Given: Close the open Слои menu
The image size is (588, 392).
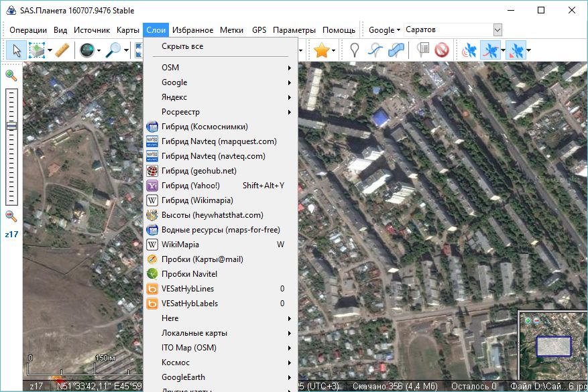Looking at the screenshot, I should (x=156, y=30).
